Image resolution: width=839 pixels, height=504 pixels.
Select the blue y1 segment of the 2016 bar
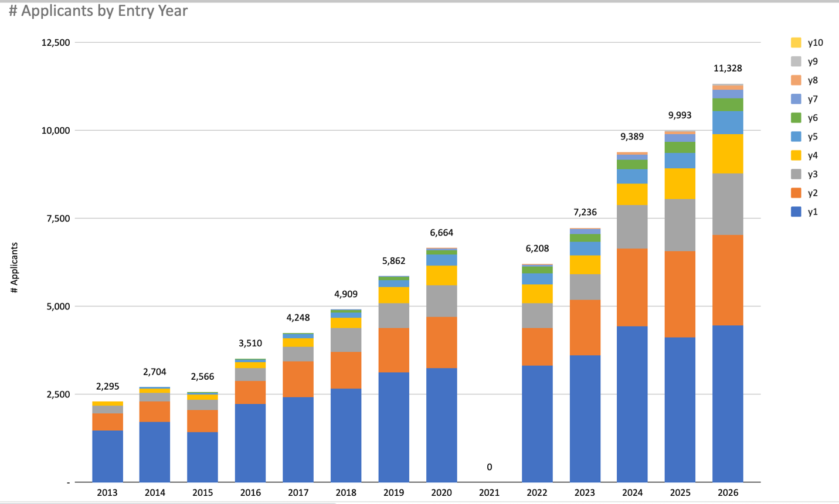(x=250, y=443)
